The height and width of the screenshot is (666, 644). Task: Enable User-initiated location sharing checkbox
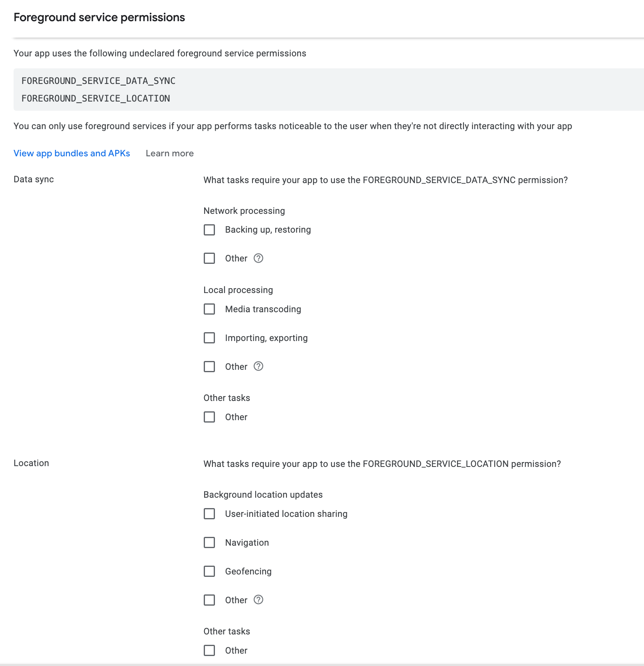209,514
